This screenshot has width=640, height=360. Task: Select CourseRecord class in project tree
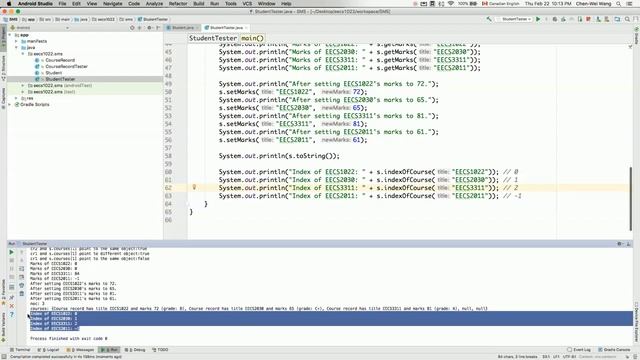(60, 60)
